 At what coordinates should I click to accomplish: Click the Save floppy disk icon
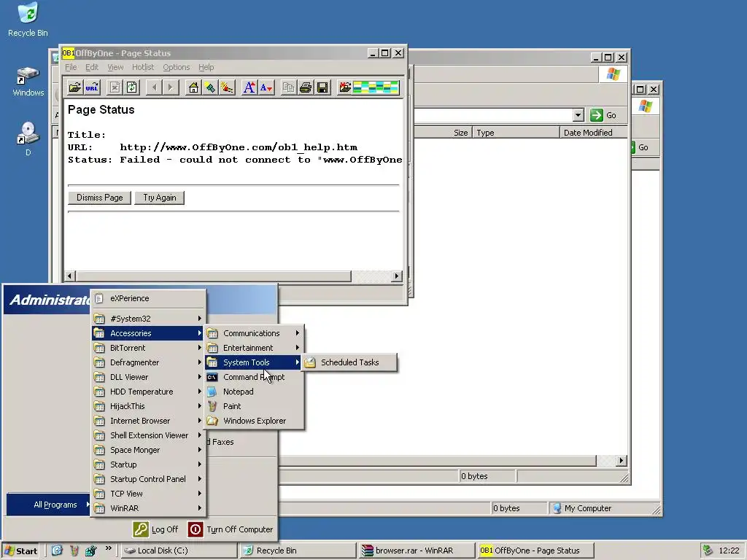pos(322,87)
